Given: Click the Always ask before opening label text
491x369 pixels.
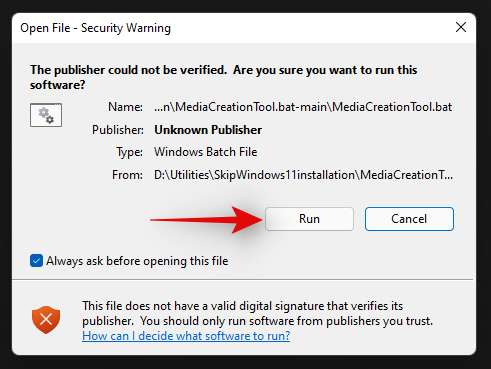Looking at the screenshot, I should point(137,261).
